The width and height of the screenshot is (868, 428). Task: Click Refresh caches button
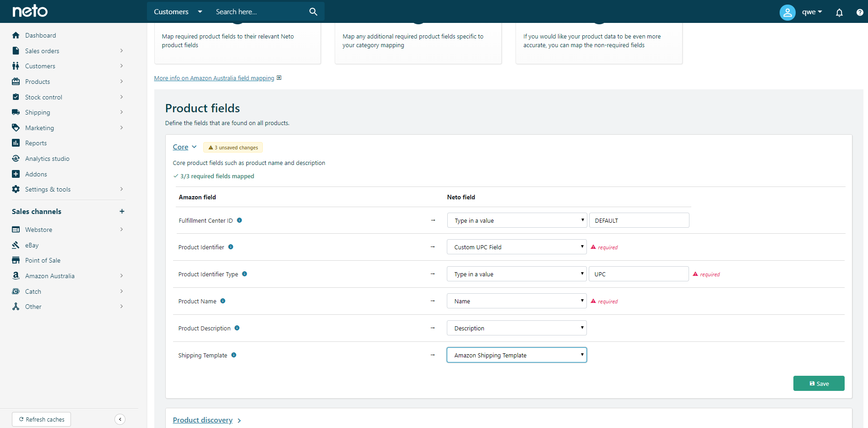click(x=42, y=419)
